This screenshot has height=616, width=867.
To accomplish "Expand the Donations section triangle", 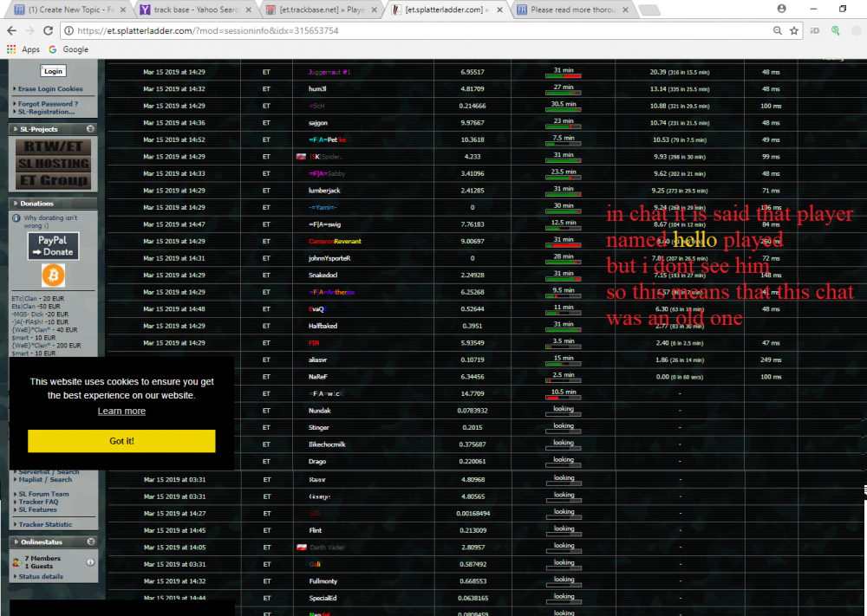I will [16, 204].
